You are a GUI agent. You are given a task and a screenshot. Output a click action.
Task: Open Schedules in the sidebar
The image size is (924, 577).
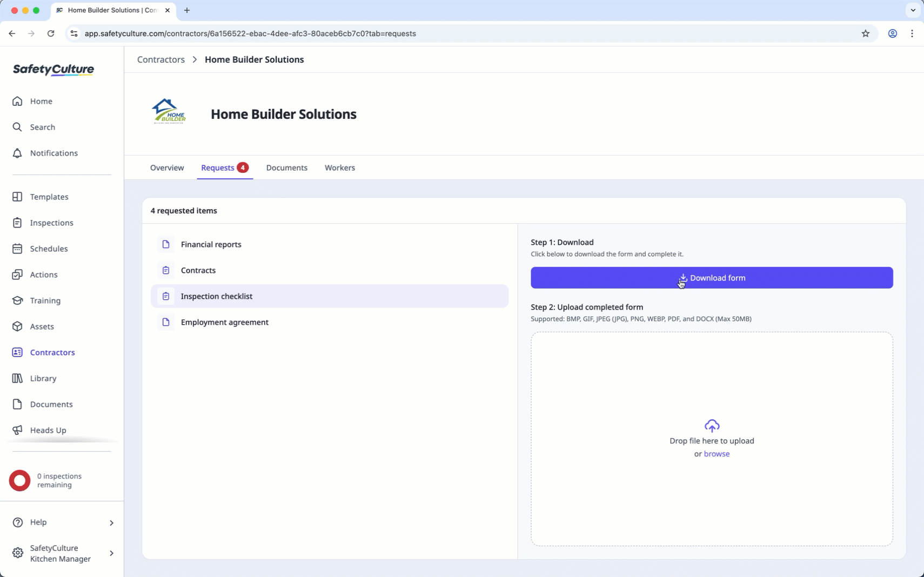[x=49, y=249]
